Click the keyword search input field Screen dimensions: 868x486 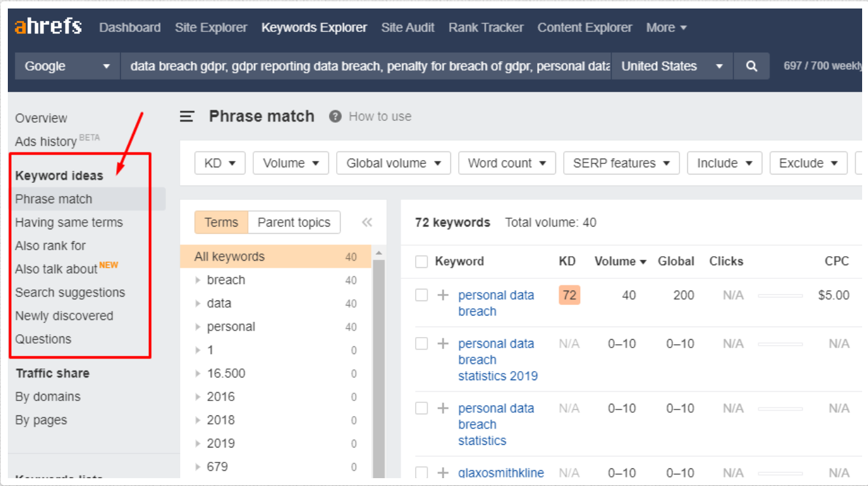point(365,66)
